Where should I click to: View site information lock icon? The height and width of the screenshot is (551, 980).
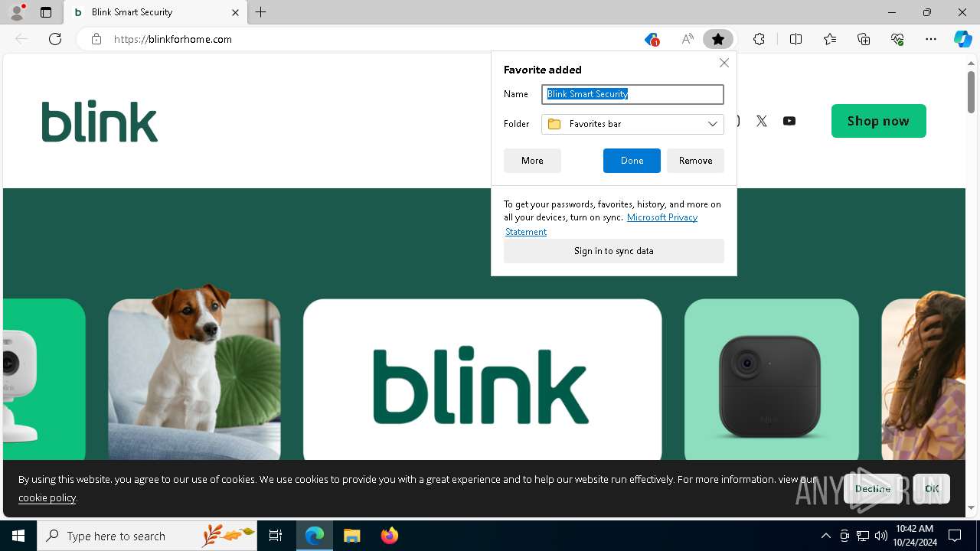click(96, 39)
